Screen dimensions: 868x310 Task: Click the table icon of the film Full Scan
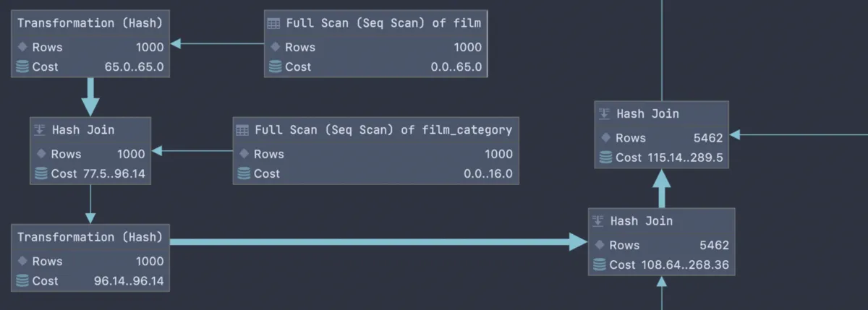273,23
